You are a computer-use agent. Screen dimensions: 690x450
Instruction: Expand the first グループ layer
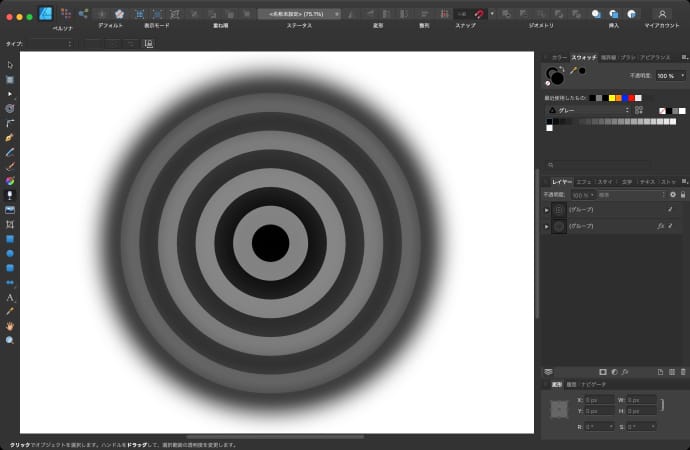[547, 210]
